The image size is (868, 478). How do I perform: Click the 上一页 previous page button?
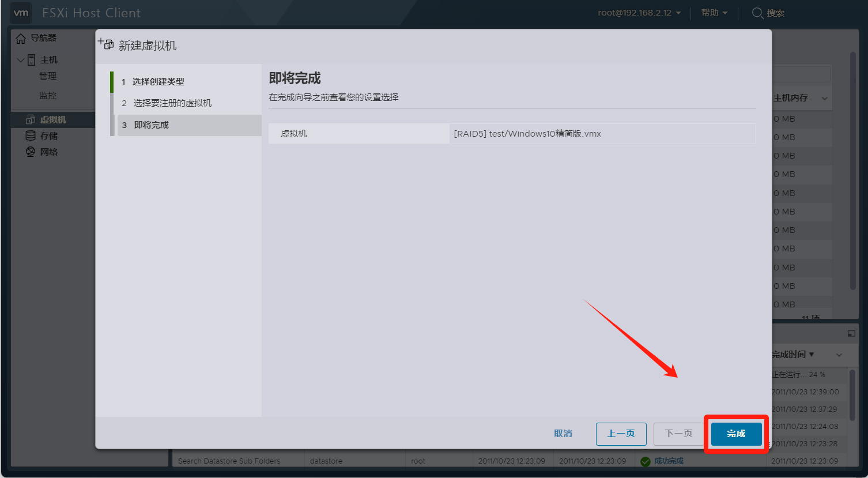click(621, 434)
